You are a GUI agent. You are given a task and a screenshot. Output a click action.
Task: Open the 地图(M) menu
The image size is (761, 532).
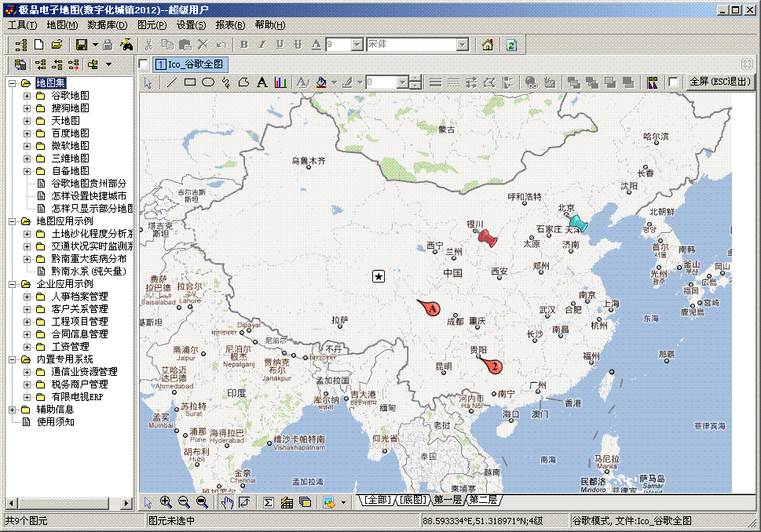click(62, 25)
